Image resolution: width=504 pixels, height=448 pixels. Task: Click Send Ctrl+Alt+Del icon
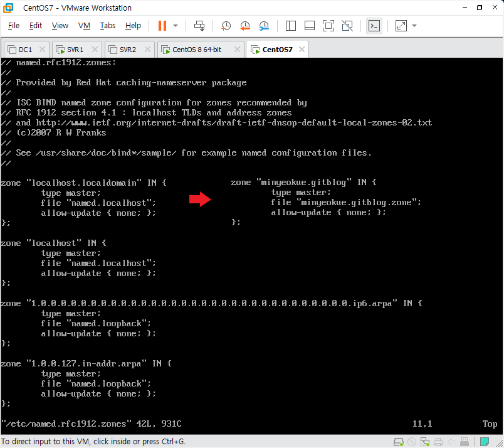[x=199, y=26]
